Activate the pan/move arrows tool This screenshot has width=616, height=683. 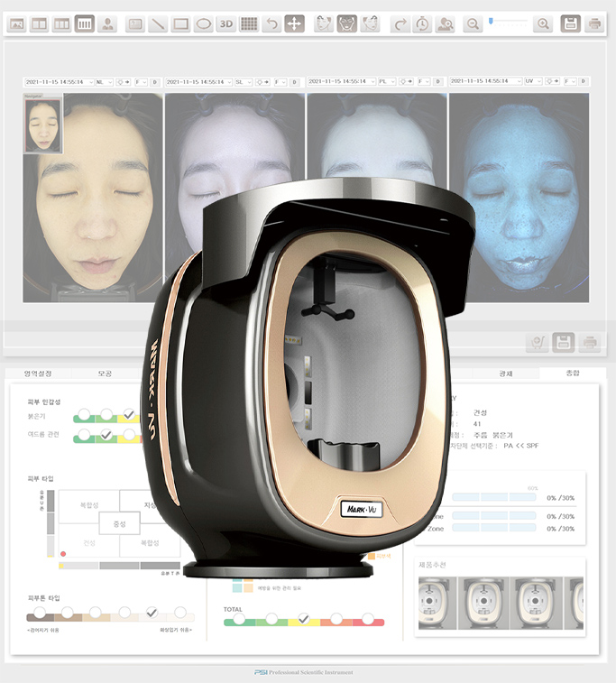click(x=294, y=24)
